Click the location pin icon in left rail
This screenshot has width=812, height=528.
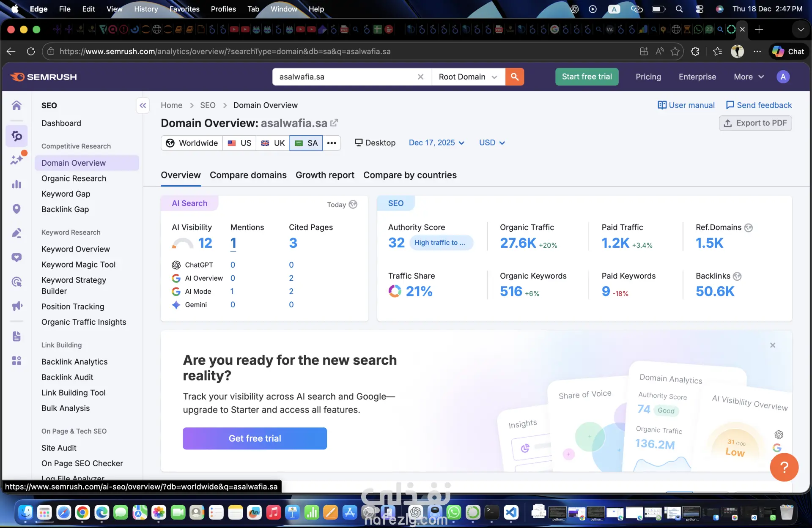(x=16, y=208)
